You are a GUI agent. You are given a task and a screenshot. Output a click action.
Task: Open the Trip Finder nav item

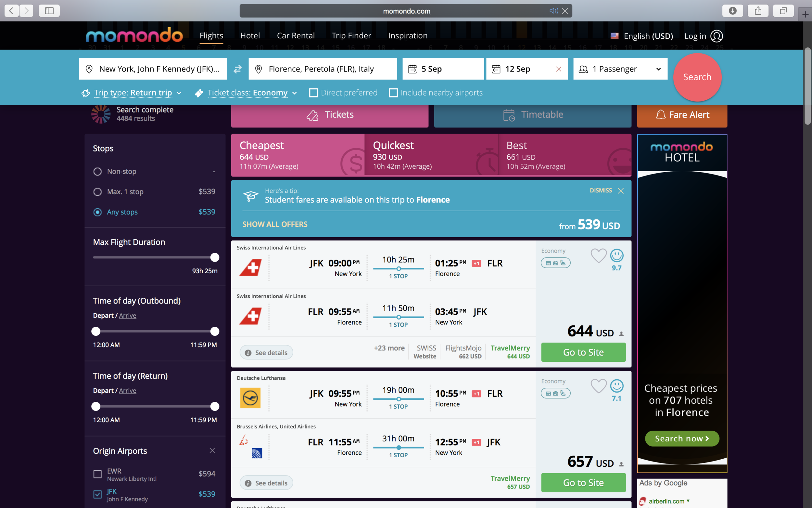(x=351, y=36)
